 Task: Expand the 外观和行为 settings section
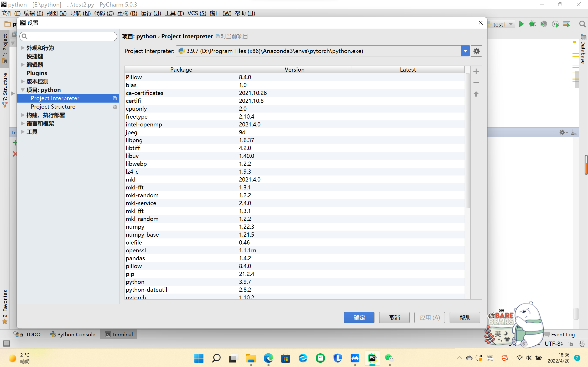tap(22, 48)
